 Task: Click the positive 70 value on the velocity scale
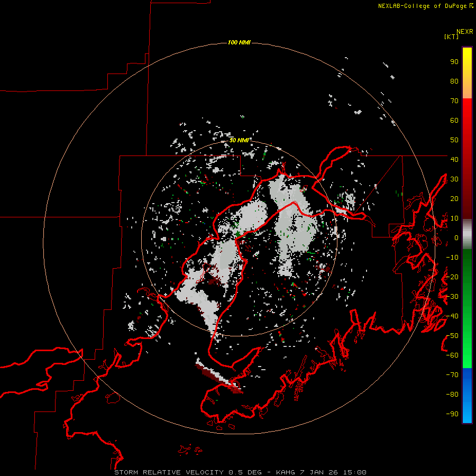point(454,101)
